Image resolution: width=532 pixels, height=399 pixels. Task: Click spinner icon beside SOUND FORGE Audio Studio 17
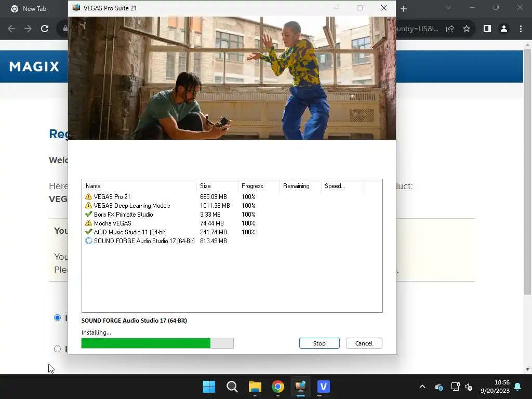coord(88,241)
